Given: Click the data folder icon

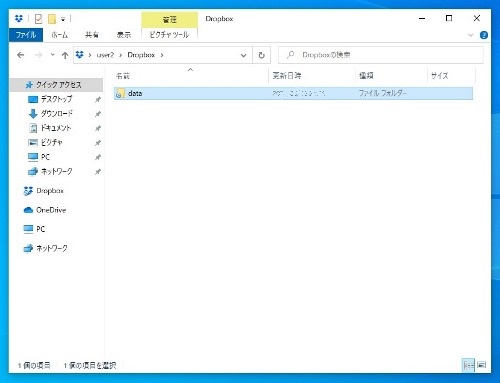Looking at the screenshot, I should pos(120,94).
